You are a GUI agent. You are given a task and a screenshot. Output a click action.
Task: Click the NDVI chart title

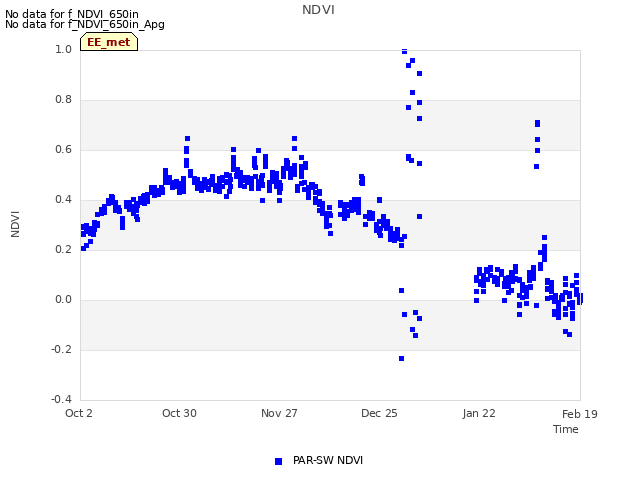tap(318, 10)
